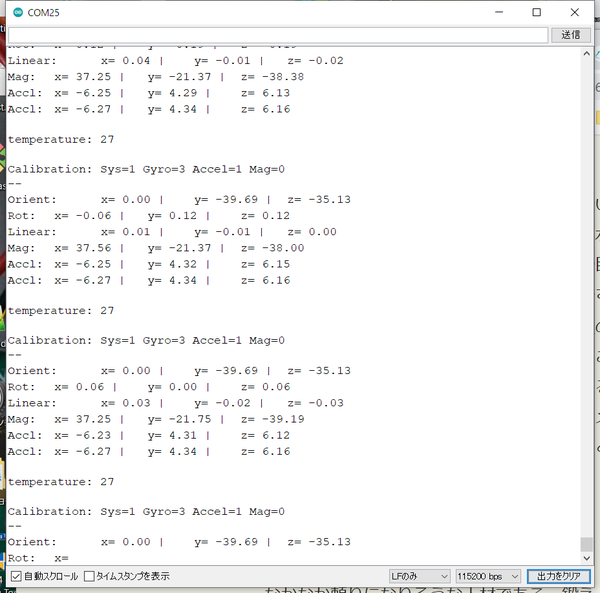Click the last Orient reading line
Viewport: 600px width, 593px height.
179,542
